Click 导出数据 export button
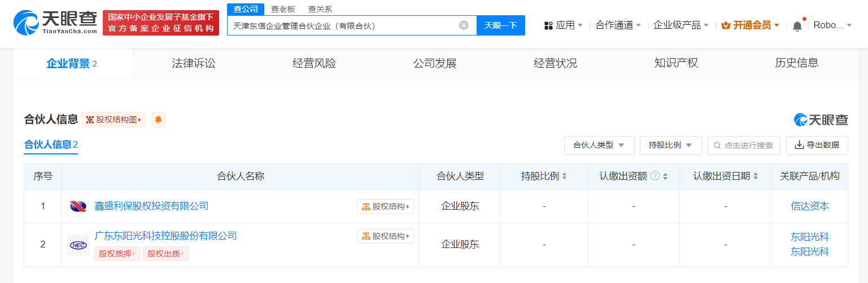 coord(817,145)
